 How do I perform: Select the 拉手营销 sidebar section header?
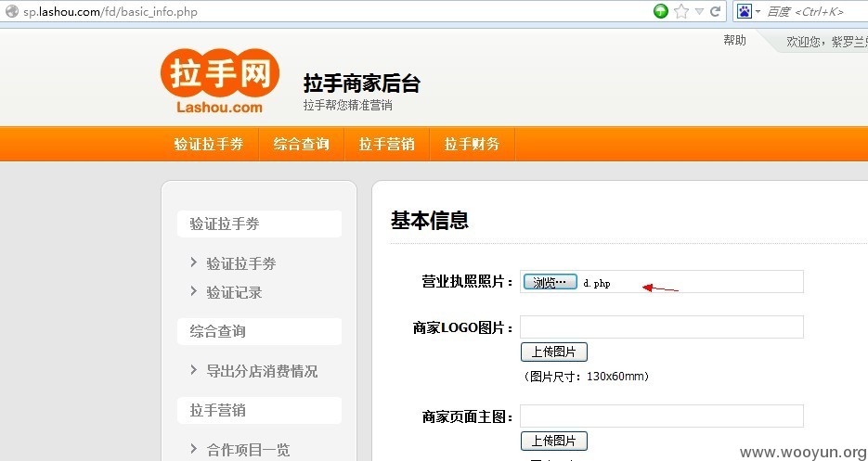(259, 410)
